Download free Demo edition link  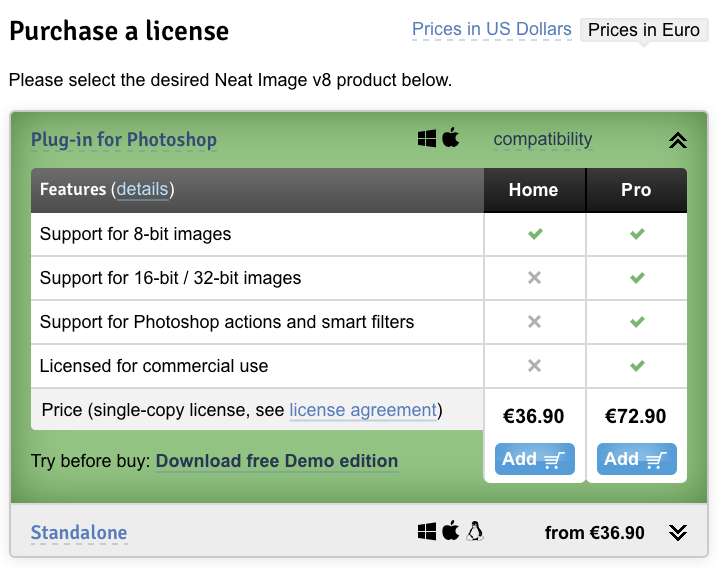(x=277, y=461)
